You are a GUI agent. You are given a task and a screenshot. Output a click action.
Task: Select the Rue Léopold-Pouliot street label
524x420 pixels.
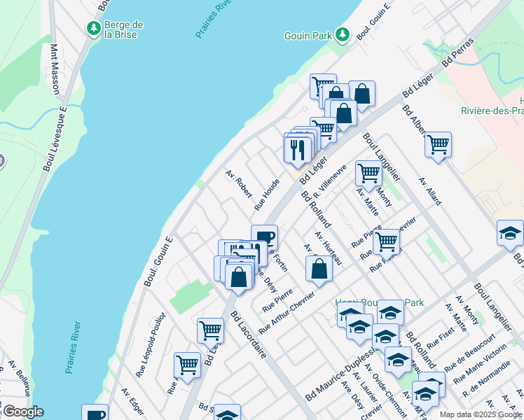(x=151, y=345)
